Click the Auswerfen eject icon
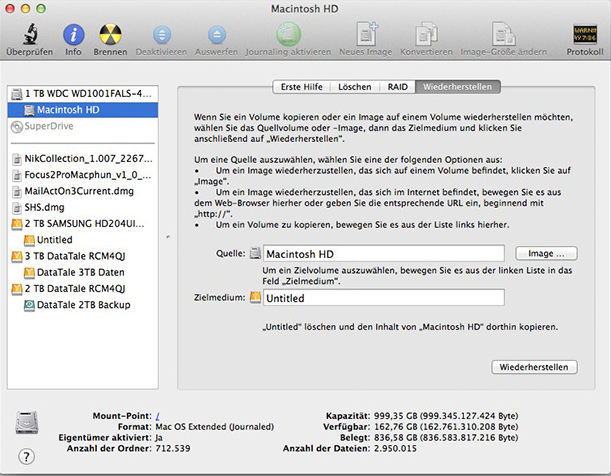611x476 pixels. tap(219, 34)
